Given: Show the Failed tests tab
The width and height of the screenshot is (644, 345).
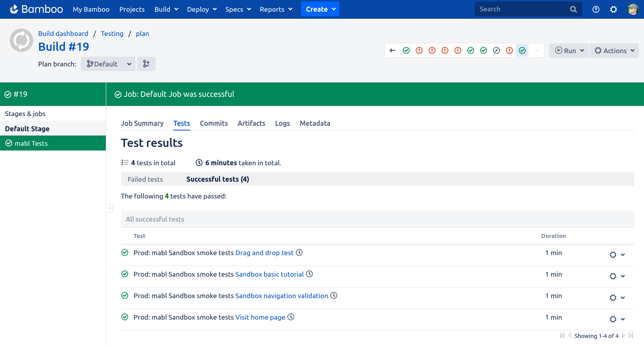Looking at the screenshot, I should [x=145, y=179].
